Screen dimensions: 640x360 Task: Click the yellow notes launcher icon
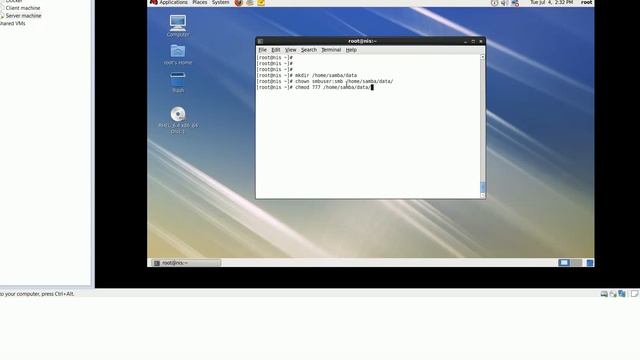tap(261, 3)
